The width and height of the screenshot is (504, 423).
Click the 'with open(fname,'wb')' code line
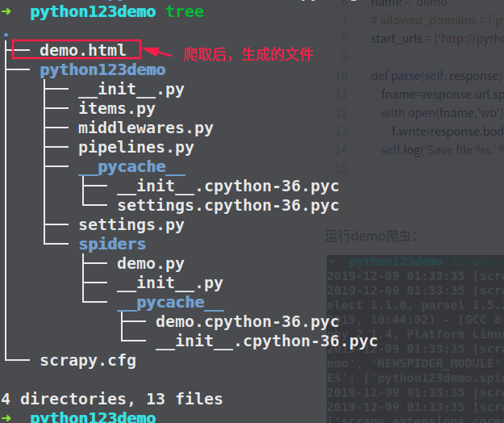[x=442, y=113]
